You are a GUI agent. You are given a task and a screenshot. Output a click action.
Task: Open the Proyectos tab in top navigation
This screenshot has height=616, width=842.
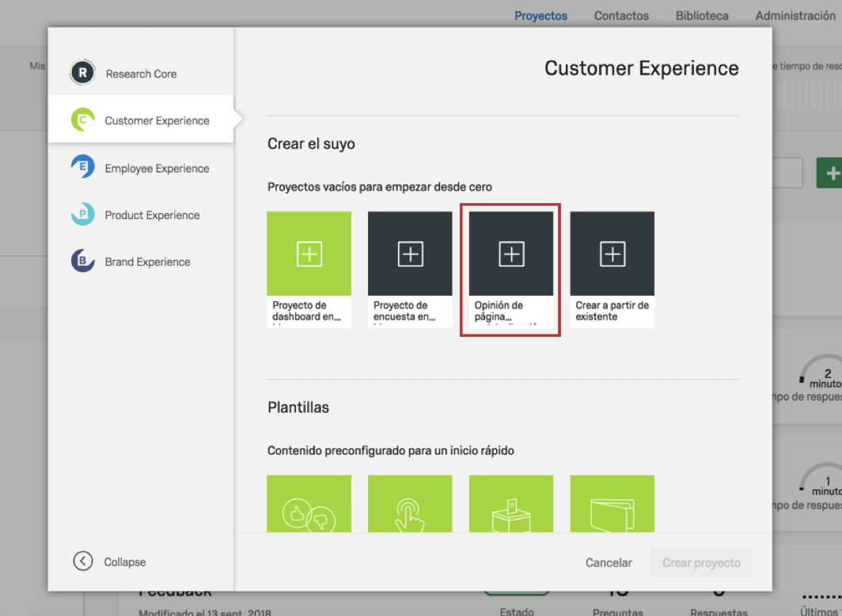[x=540, y=16]
